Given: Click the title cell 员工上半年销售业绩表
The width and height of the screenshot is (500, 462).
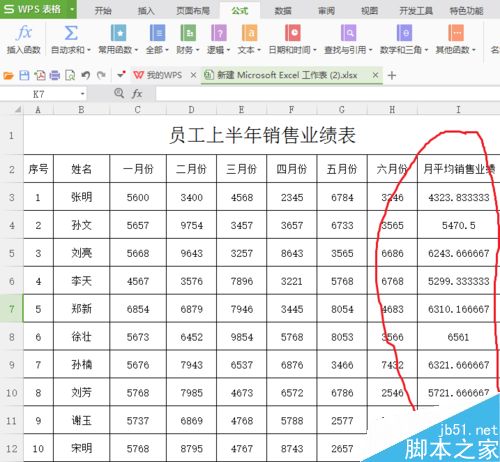Looking at the screenshot, I should coord(262,135).
